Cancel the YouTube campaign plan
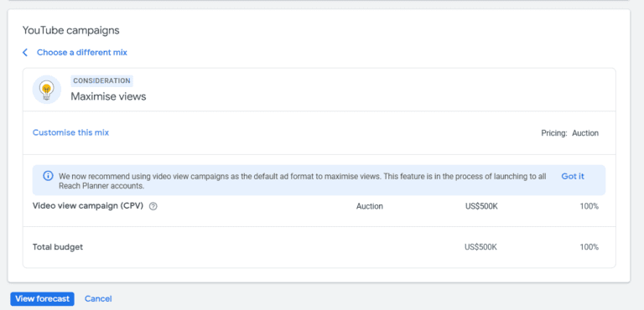This screenshot has height=310, width=644. click(98, 299)
